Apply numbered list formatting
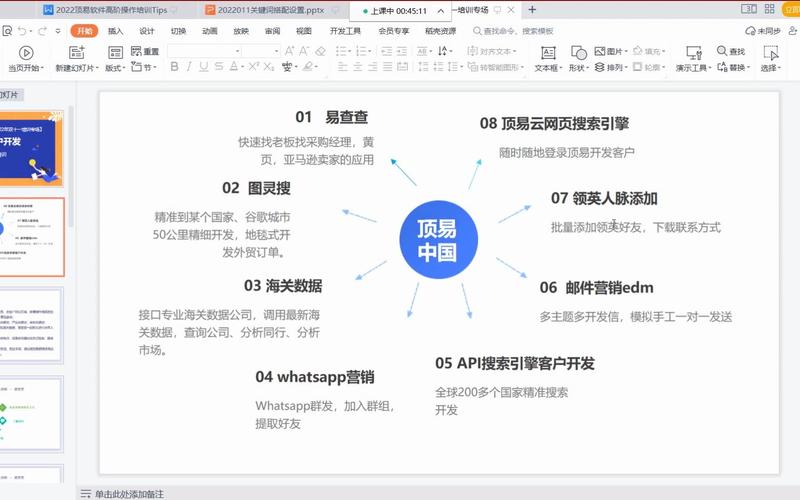The image size is (800, 500). (x=363, y=51)
